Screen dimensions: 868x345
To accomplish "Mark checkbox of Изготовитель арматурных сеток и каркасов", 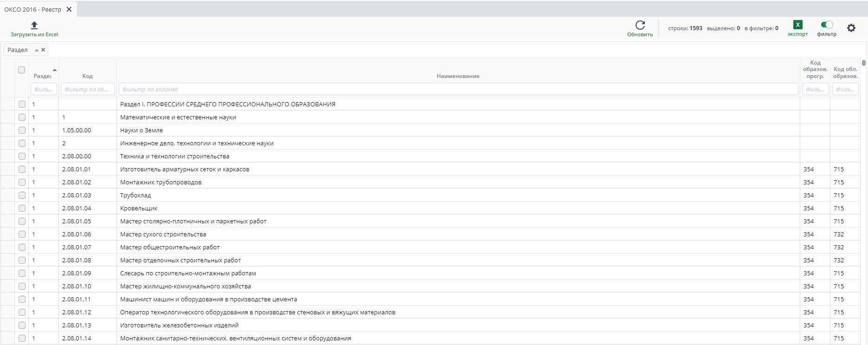I will (x=22, y=169).
